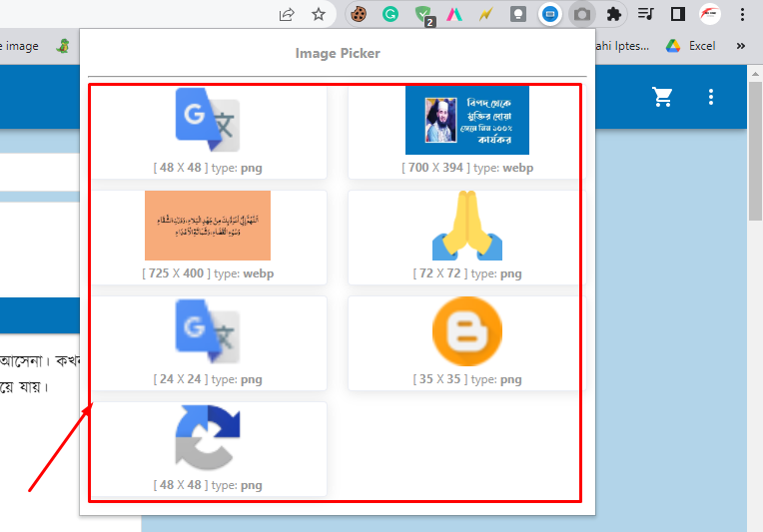Open the Grammarly extension

(390, 14)
